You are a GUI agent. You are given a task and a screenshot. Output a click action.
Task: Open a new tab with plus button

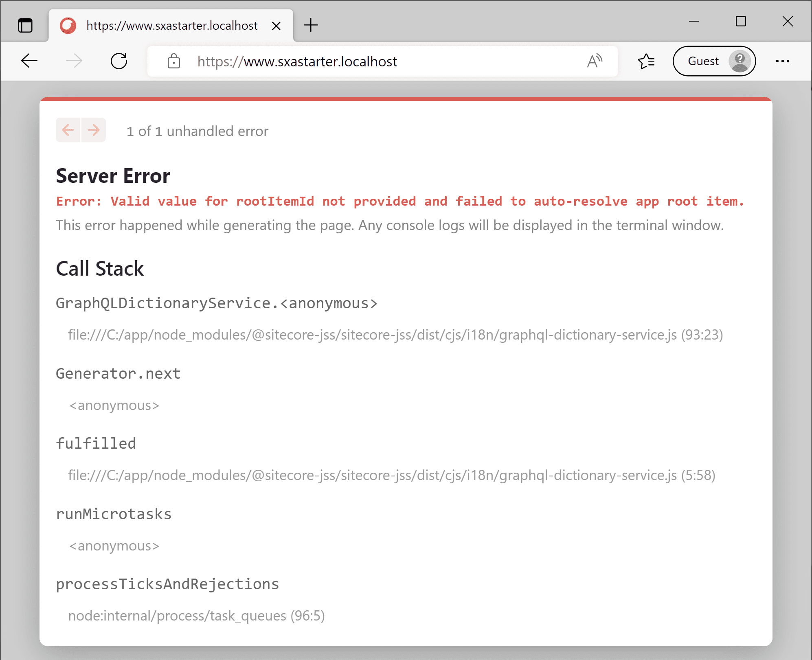(x=311, y=25)
